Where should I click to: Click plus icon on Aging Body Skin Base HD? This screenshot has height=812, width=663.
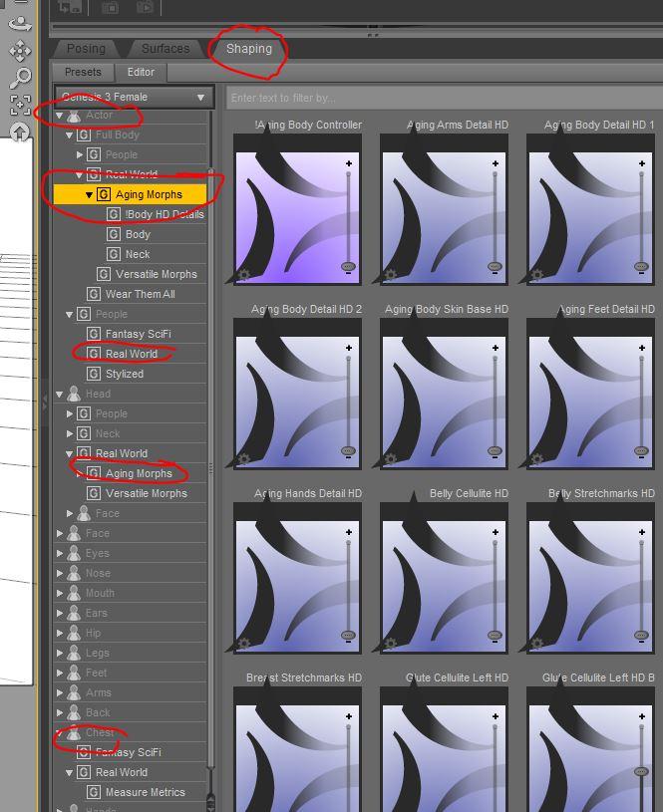click(x=496, y=348)
